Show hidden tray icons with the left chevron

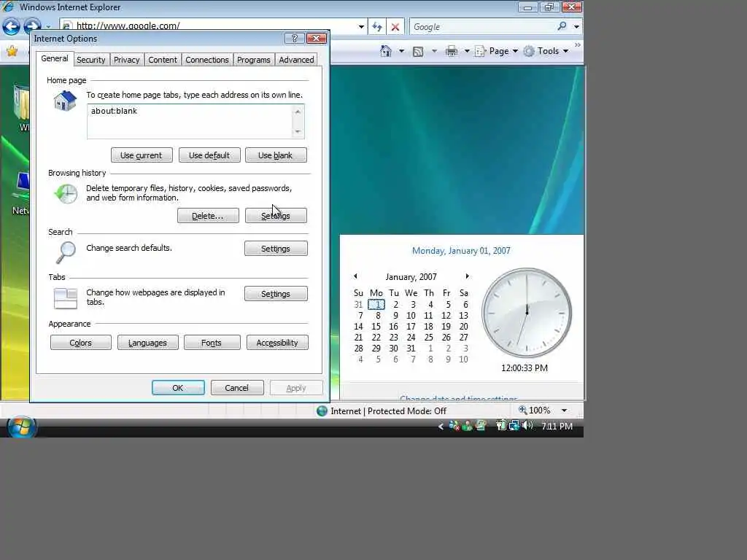coord(441,426)
